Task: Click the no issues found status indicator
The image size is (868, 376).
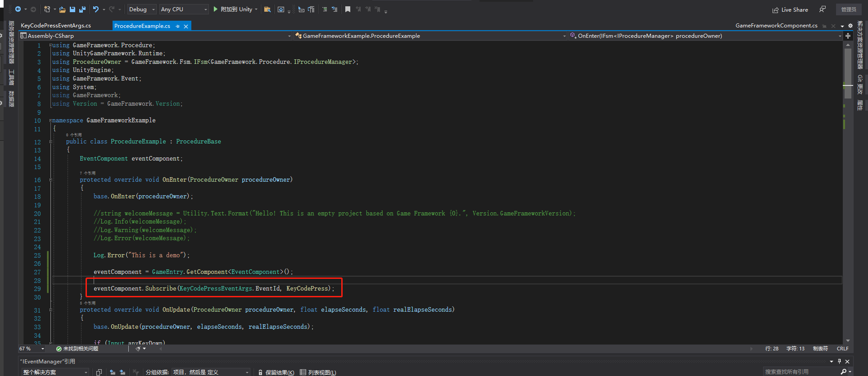Action: 77,349
